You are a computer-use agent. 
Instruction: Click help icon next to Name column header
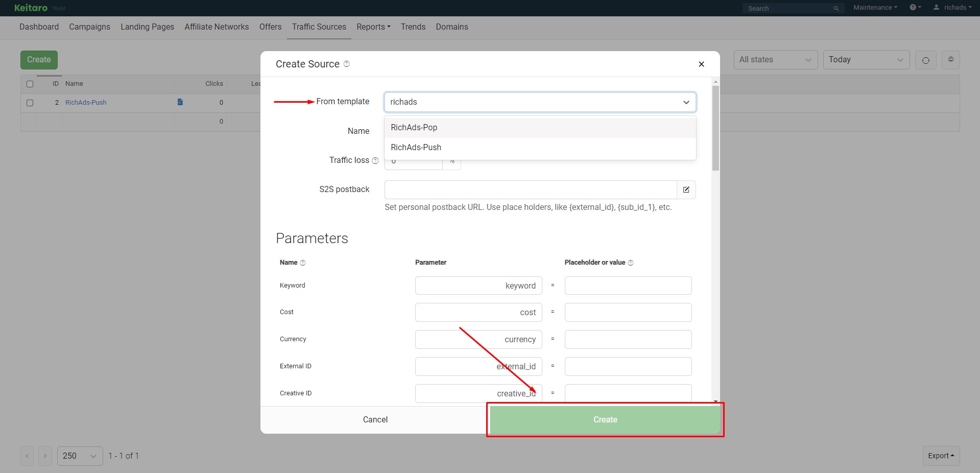pos(303,263)
